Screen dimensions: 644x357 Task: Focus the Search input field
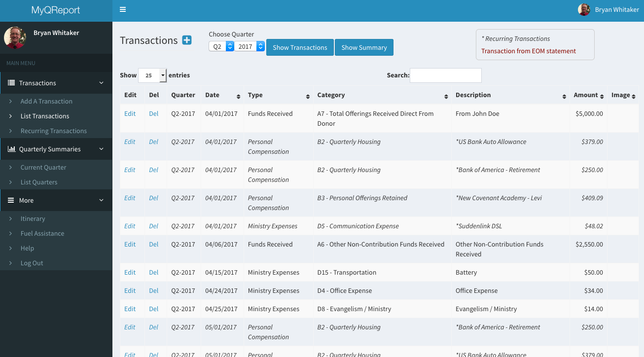pos(446,75)
